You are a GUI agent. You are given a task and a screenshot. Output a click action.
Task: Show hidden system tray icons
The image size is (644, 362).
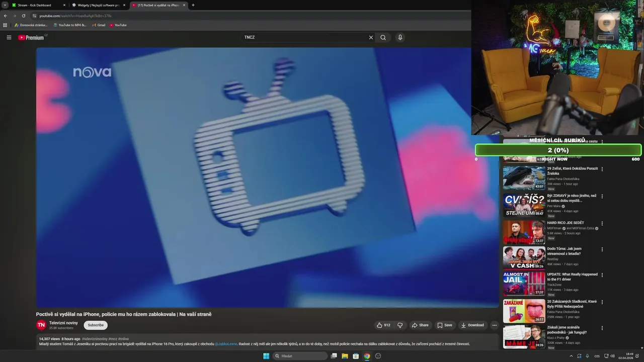(x=571, y=356)
